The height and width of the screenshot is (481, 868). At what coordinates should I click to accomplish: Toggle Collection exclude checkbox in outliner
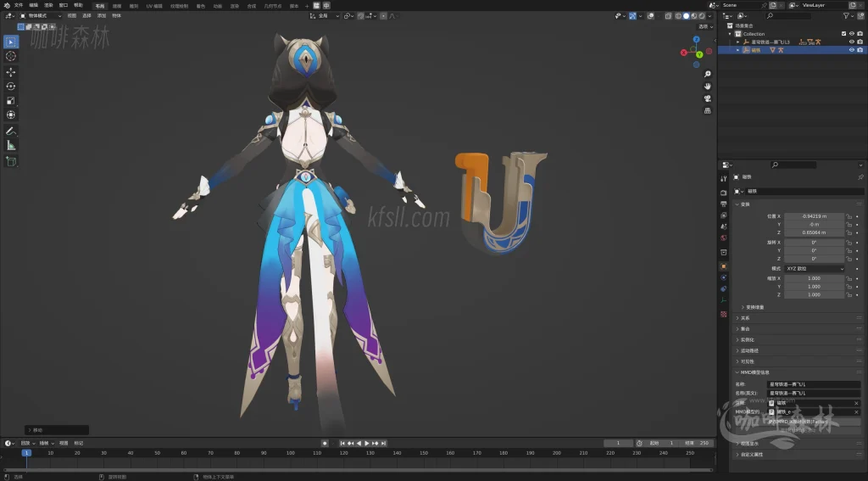[x=843, y=34]
